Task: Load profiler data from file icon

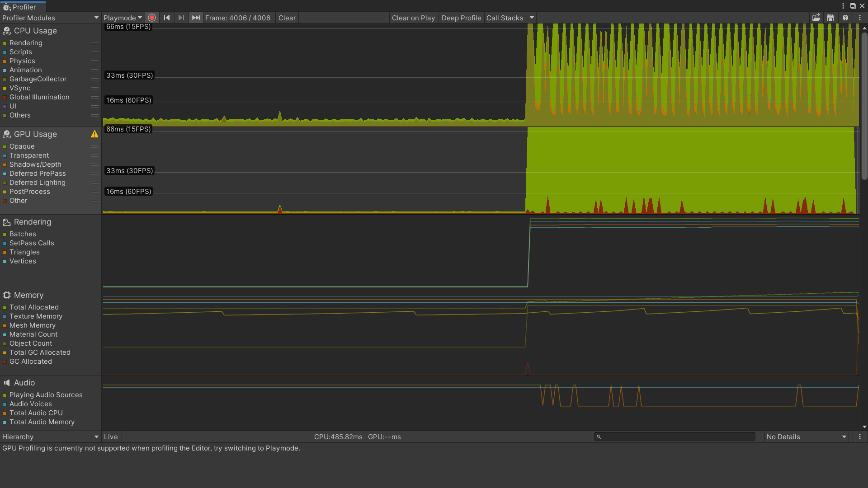Action: 816,18
